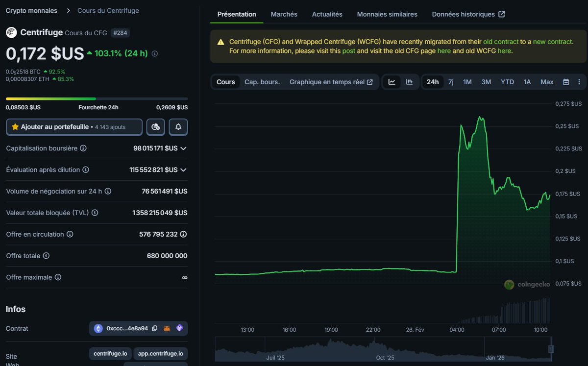Image resolution: width=588 pixels, height=366 pixels.
Task: Click the #284 rank badge
Action: click(x=120, y=33)
